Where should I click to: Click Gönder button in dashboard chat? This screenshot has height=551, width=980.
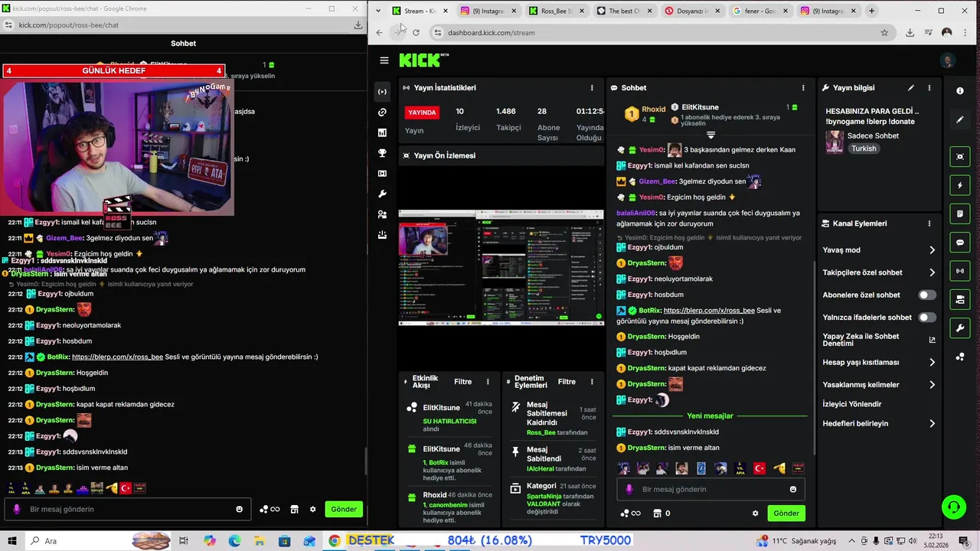(x=786, y=514)
